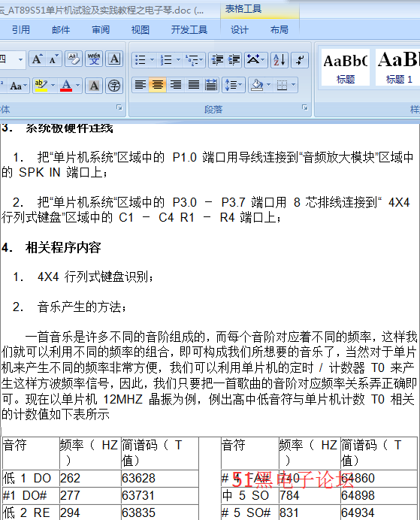This screenshot has height=520, width=420.
Task: Toggle align text right
Action: click(x=175, y=85)
